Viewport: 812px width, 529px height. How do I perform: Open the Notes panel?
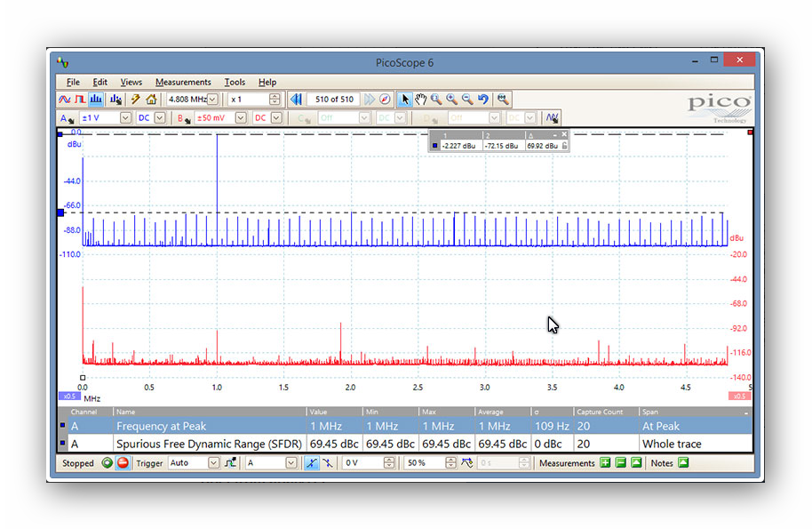(x=683, y=463)
